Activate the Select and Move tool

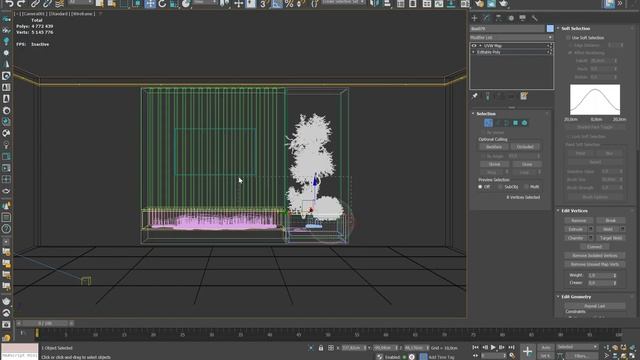pyautogui.click(x=150, y=4)
